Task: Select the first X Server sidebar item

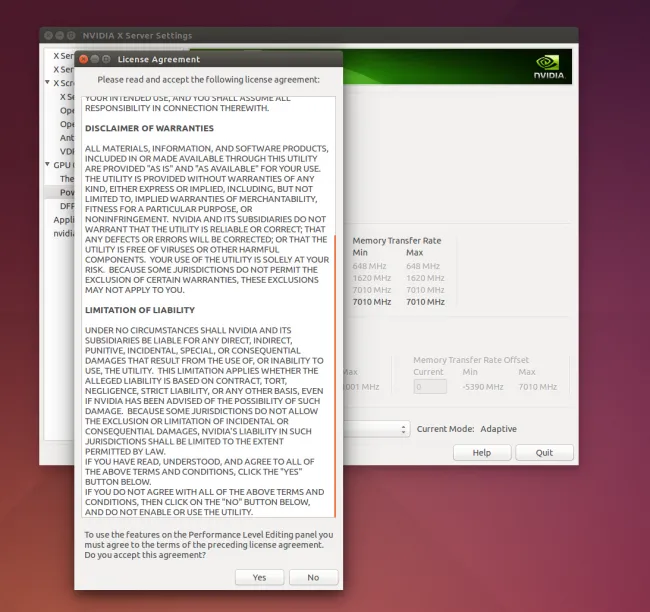Action: pos(63,56)
